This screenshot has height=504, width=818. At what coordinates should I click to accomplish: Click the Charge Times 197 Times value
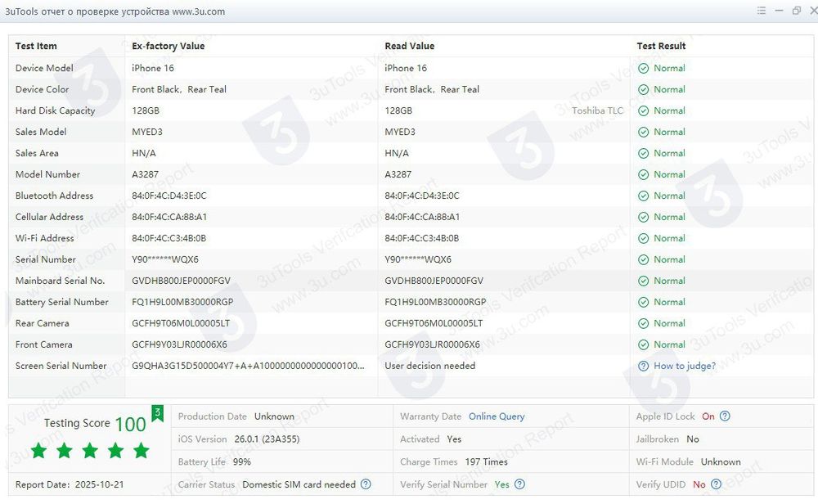[x=486, y=461]
